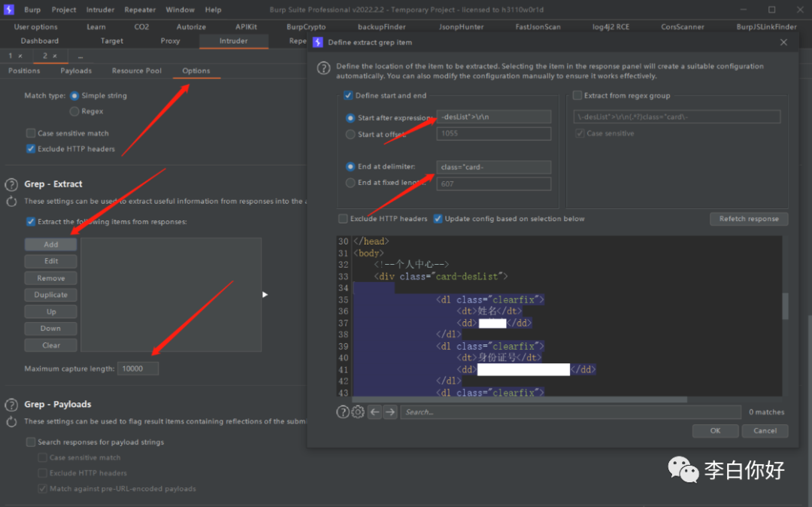The image size is (812, 507).
Task: Restore defaults for Grep - Payloads section
Action: tap(11, 421)
